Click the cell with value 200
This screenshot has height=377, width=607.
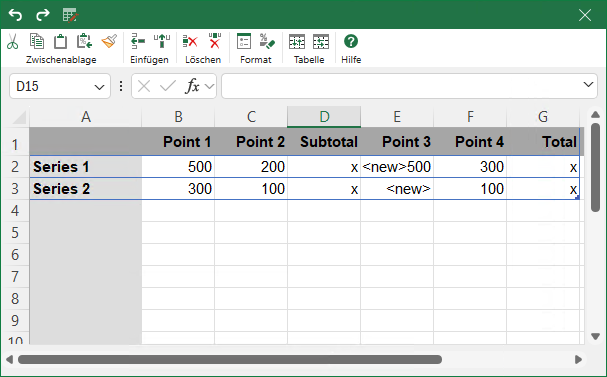251,167
